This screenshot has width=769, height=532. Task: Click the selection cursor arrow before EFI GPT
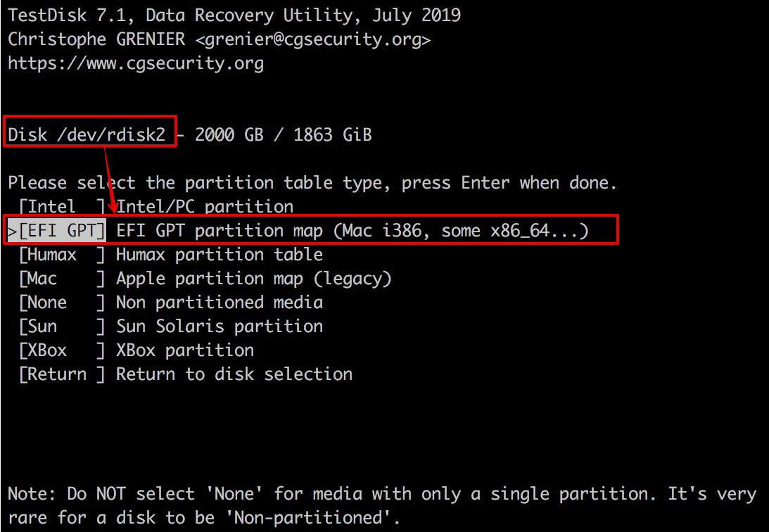coord(12,231)
